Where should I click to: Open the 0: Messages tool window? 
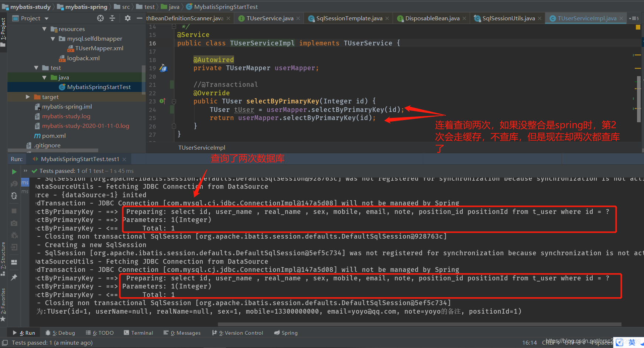[x=182, y=333]
